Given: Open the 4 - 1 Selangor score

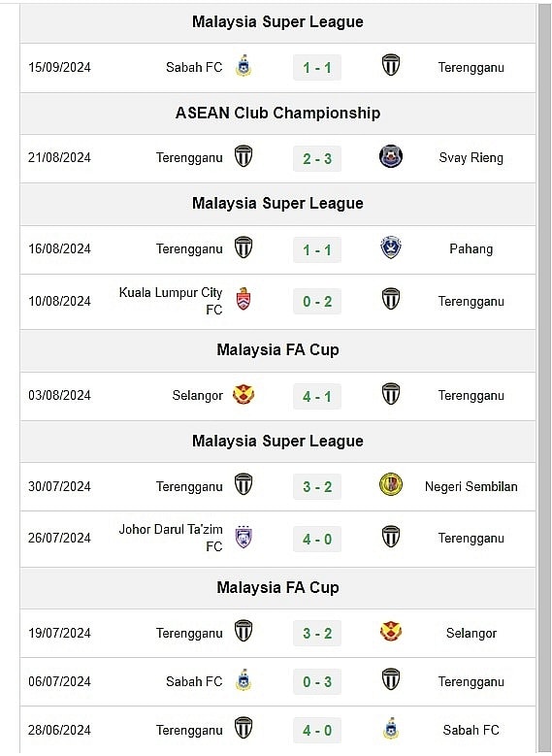Looking at the screenshot, I should [317, 396].
